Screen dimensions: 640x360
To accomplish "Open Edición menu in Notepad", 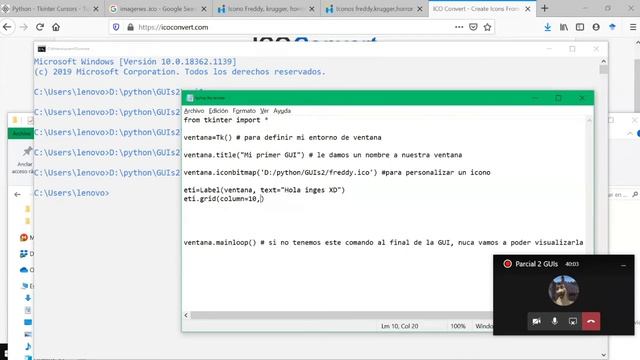I will tap(218, 111).
